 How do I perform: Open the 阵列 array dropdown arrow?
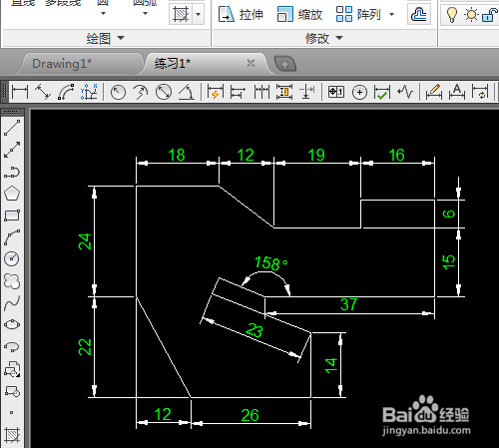coord(391,15)
